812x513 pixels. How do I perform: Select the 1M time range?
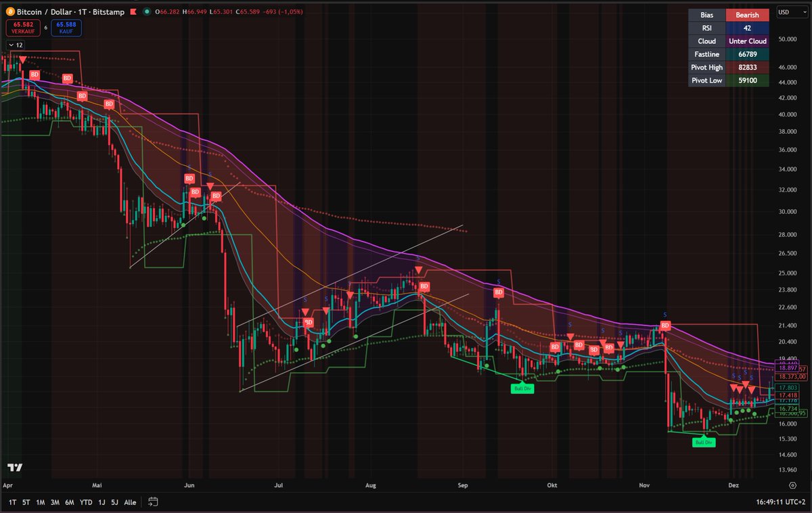coord(41,502)
